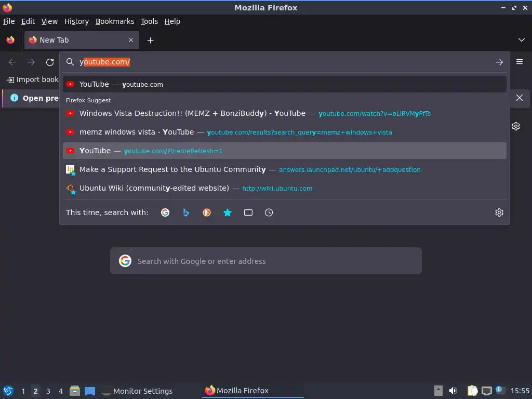The image size is (532, 399).
Task: Open the File menu
Action: pyautogui.click(x=9, y=21)
